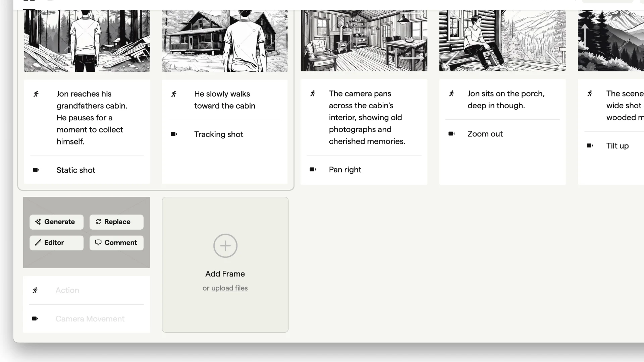Select the cabin interior storyboard thumbnail
The height and width of the screenshot is (362, 644).
pos(364,40)
